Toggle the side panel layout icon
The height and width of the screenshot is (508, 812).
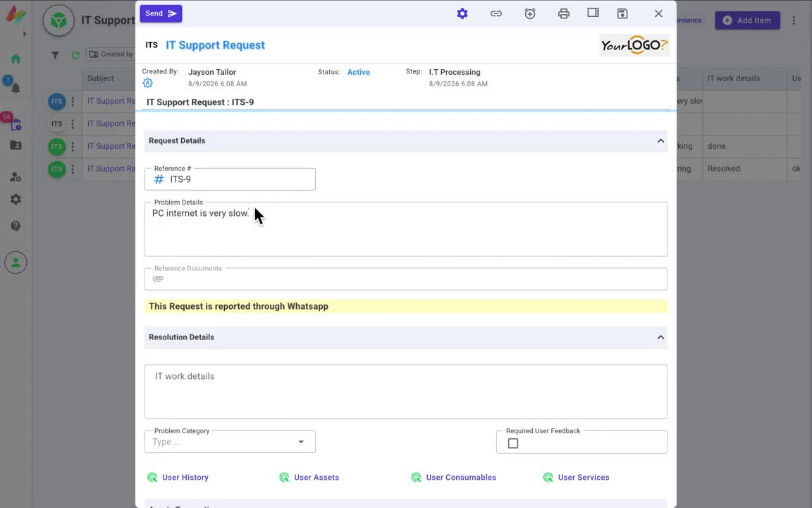click(x=593, y=13)
